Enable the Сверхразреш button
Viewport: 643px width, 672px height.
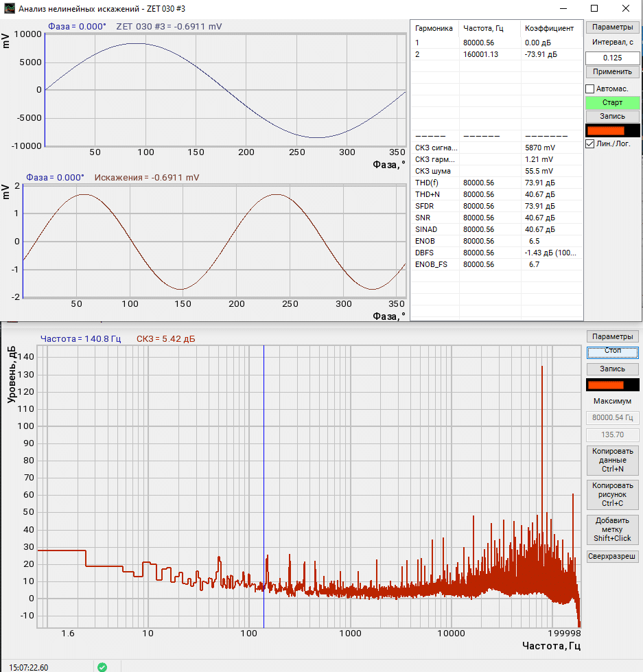pyautogui.click(x=612, y=556)
